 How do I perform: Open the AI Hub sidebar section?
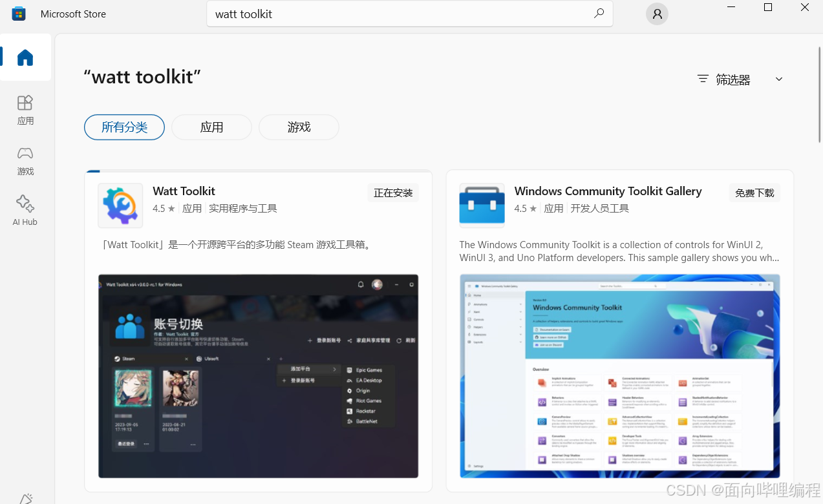(25, 211)
